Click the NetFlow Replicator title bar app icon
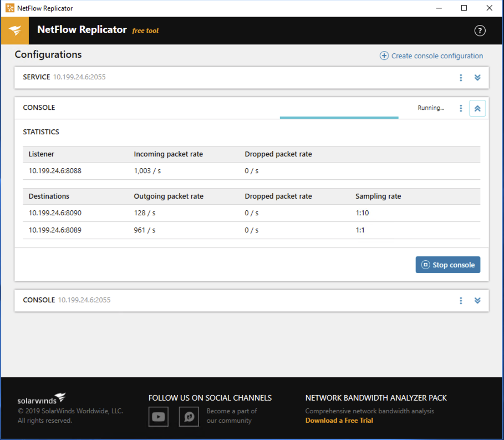This screenshot has height=440, width=504. tap(10, 8)
